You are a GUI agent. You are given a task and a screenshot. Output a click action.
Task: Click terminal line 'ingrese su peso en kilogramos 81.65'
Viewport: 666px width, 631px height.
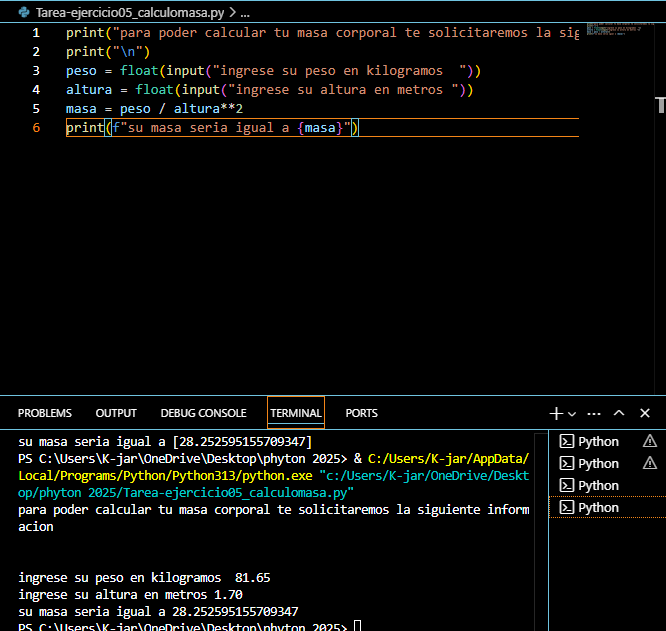(x=144, y=577)
